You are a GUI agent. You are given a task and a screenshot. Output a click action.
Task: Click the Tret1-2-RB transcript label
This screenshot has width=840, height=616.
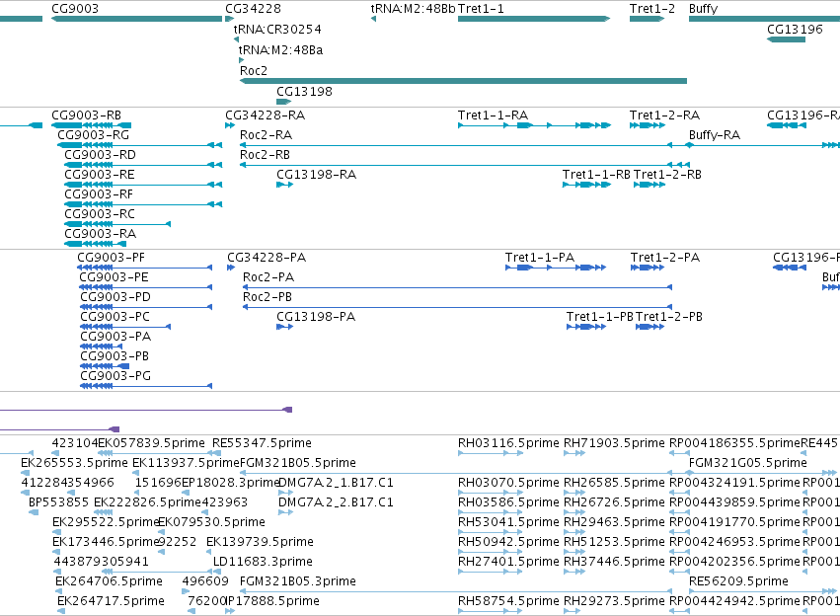pyautogui.click(x=667, y=175)
